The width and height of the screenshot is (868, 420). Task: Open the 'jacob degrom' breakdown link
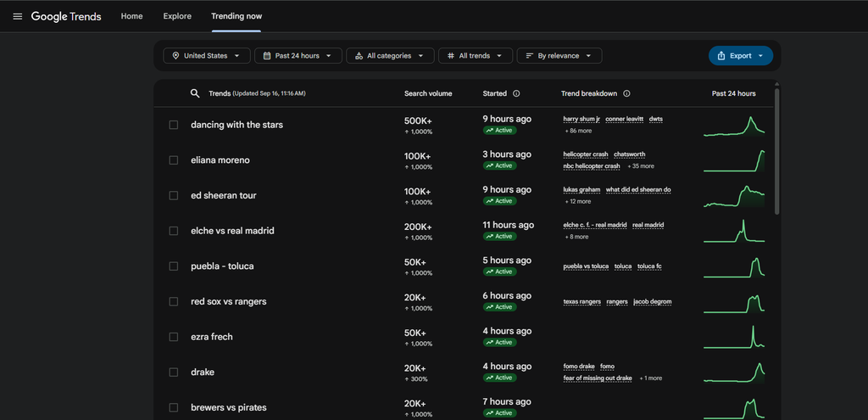pos(653,302)
